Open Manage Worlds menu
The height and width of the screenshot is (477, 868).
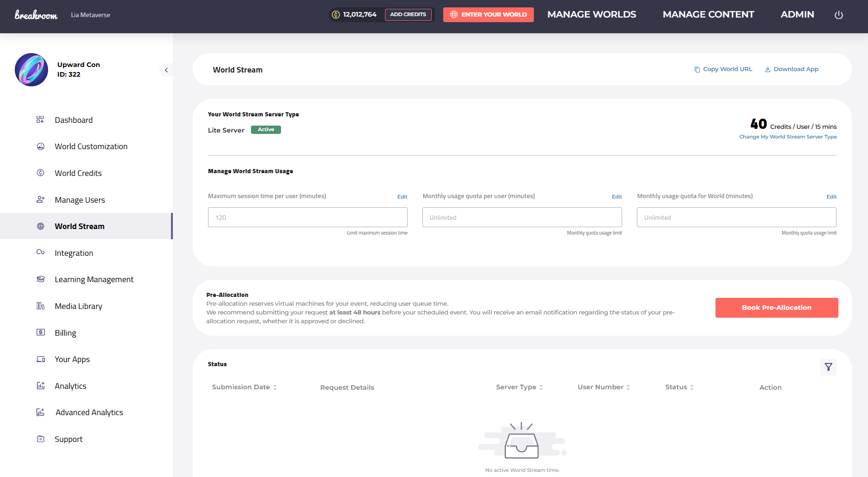(592, 15)
